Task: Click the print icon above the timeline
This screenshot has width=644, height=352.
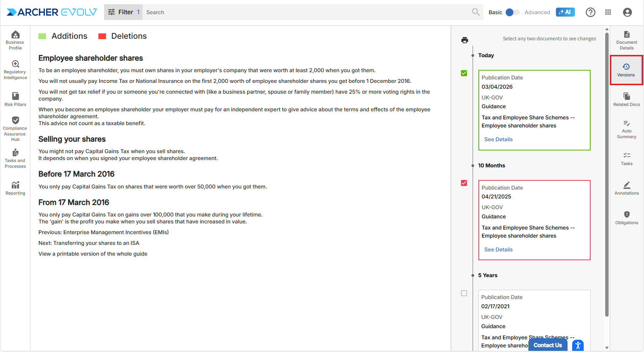Action: tap(465, 40)
